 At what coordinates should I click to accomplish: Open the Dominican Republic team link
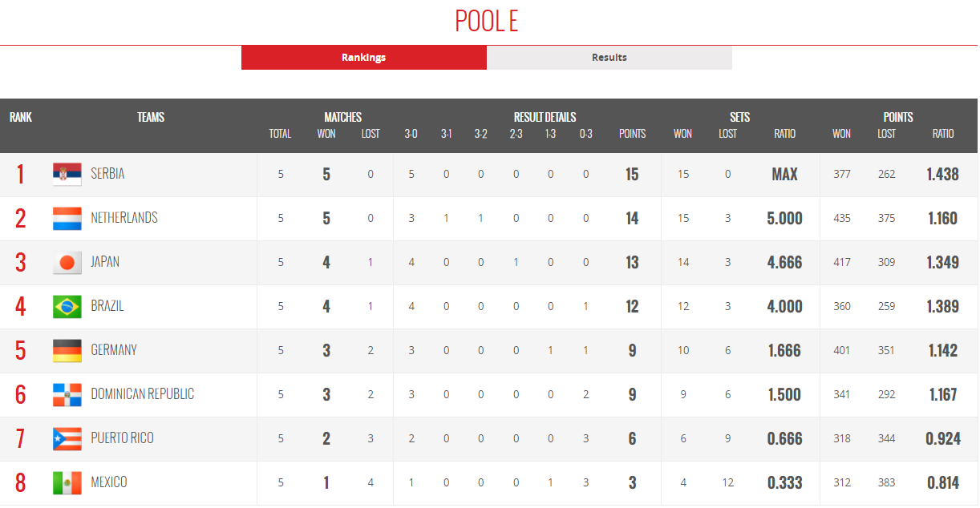tap(143, 394)
